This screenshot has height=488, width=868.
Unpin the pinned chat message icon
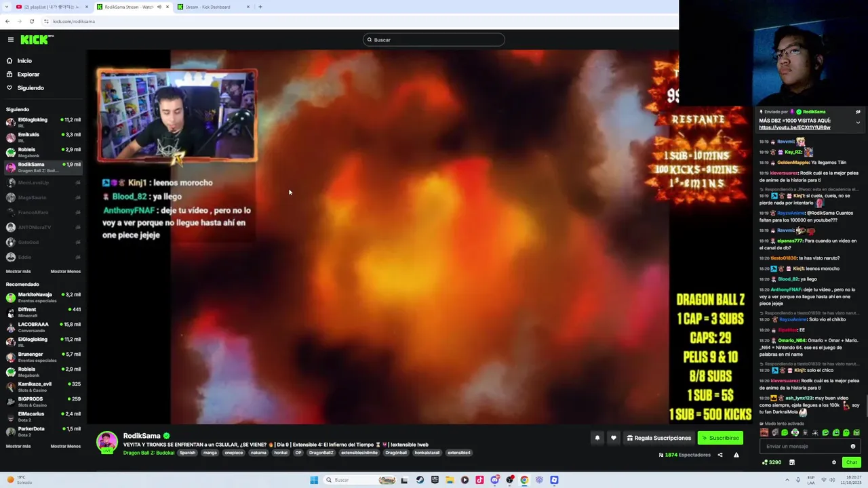tap(858, 112)
